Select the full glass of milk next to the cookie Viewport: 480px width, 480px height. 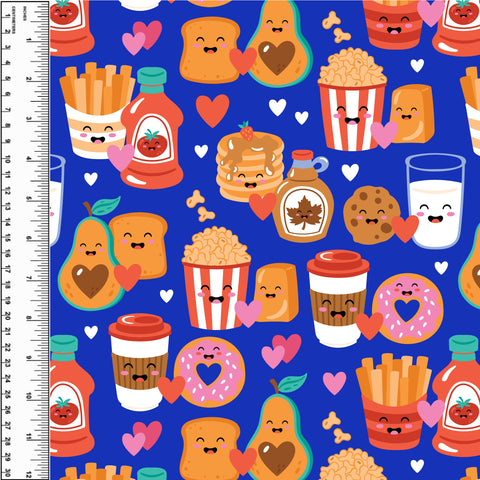435,201
